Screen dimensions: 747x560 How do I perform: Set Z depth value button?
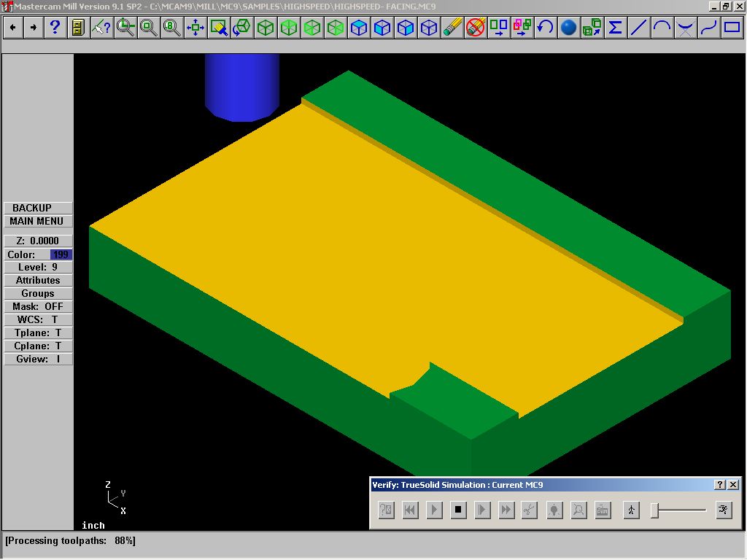click(x=38, y=241)
